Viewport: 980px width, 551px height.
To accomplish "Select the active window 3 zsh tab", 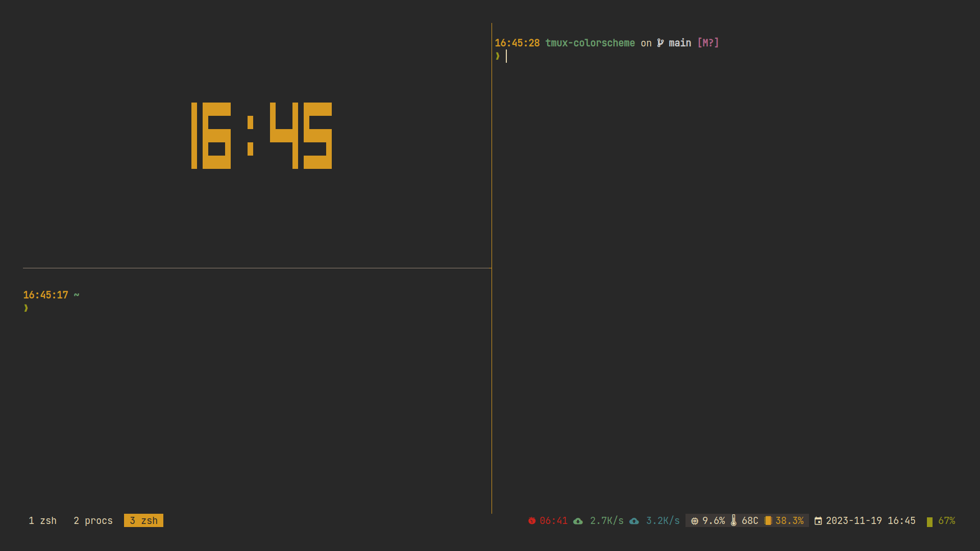I will (143, 520).
